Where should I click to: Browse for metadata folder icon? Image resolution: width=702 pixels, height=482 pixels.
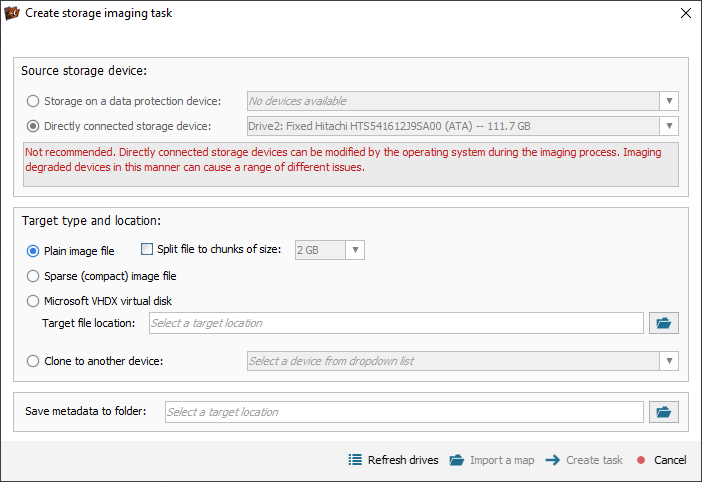click(x=663, y=412)
